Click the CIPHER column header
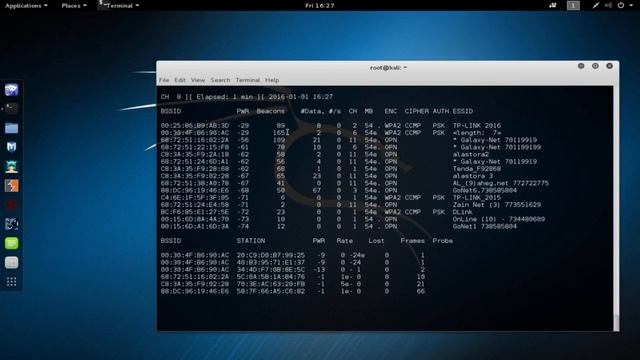 coord(417,111)
